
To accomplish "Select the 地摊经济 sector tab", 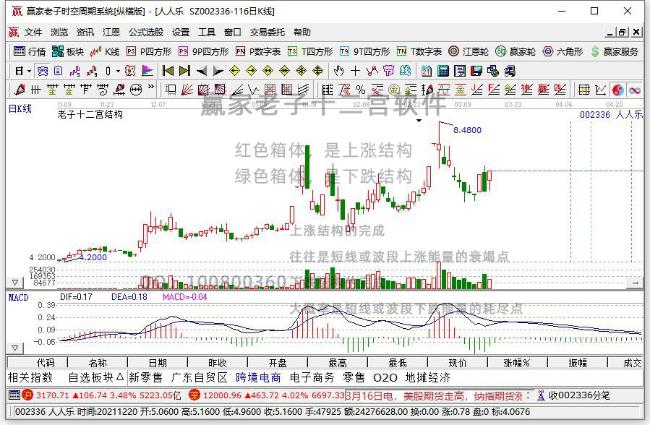I will tap(427, 378).
